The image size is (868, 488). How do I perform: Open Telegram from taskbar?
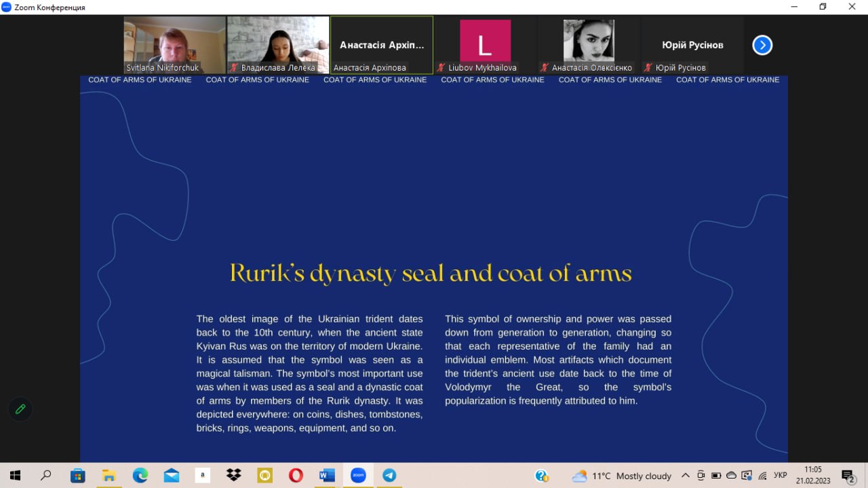(x=389, y=476)
